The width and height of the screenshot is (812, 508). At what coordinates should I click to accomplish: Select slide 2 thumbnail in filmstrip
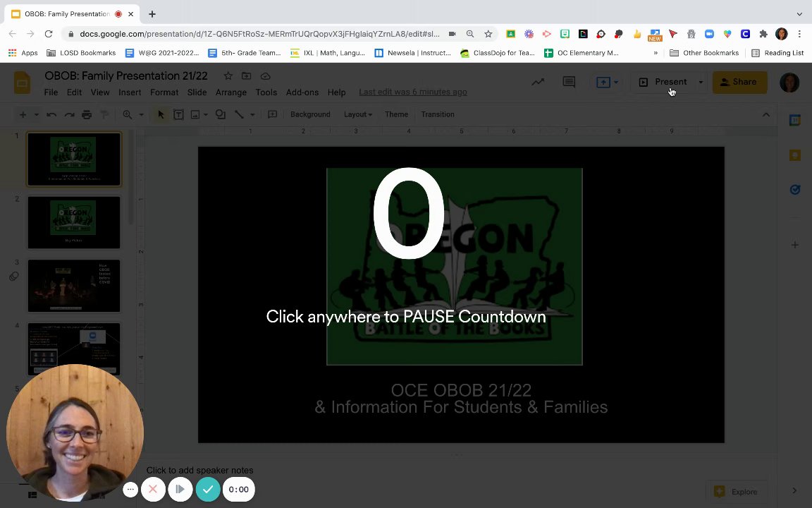pos(74,222)
